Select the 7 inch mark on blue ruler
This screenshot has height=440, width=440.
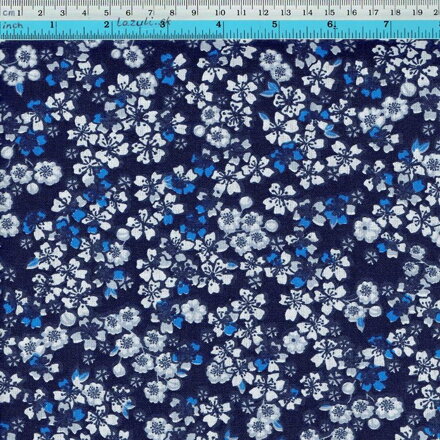click(386, 25)
